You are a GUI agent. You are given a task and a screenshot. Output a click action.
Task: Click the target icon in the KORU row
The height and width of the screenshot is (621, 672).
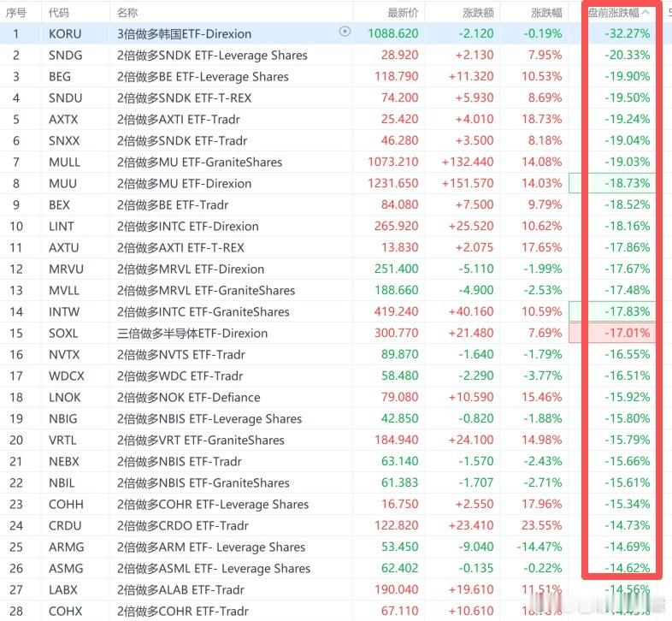click(x=345, y=32)
